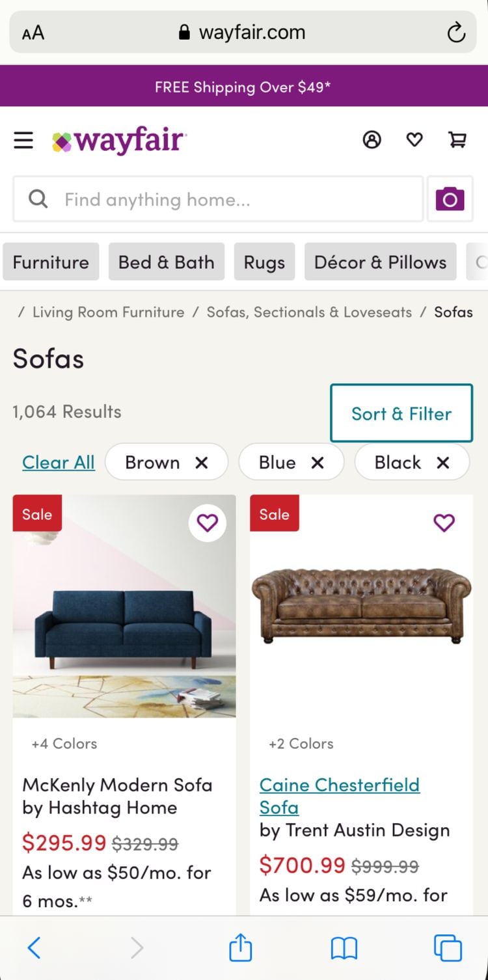
Task: Tap the Safari share icon
Action: 240,947
